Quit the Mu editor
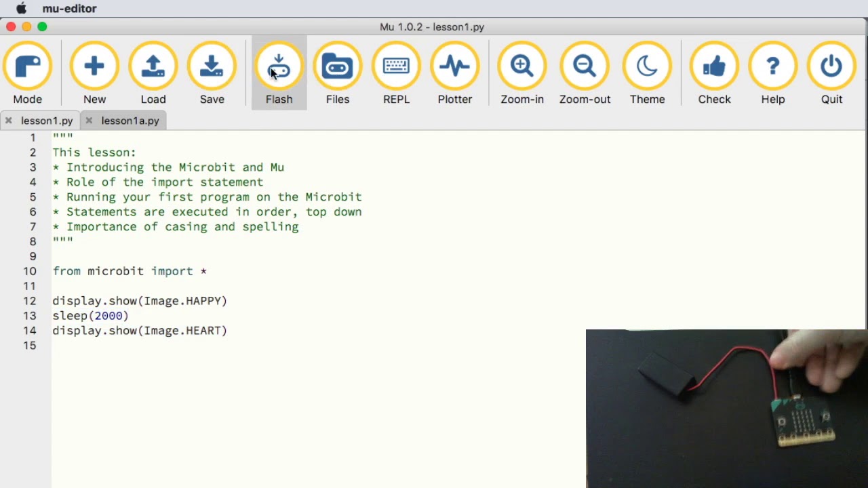 coord(832,73)
